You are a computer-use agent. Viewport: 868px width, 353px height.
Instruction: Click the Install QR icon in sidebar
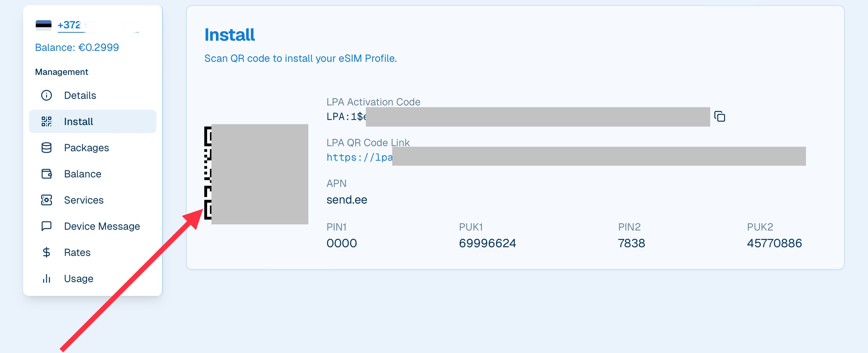tap(47, 121)
